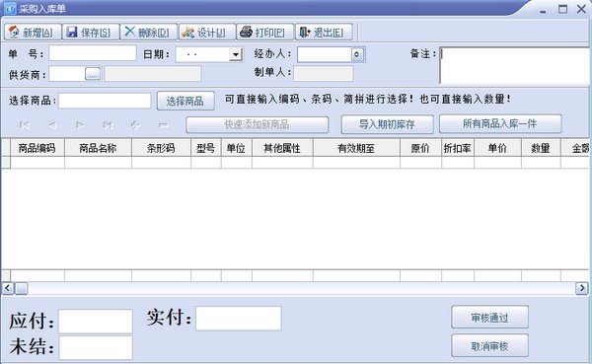Screen dimensions: 592x364
Task: Click the first empty row's 商品编码 cell
Action: coord(37,163)
